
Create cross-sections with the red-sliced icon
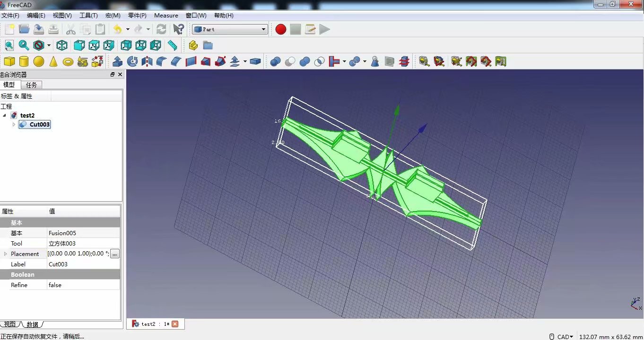(x=404, y=61)
